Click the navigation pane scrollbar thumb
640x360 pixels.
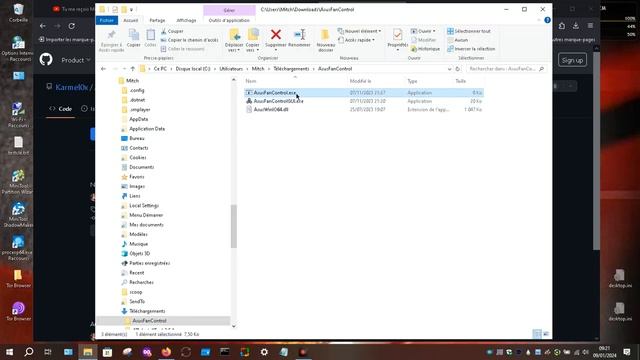[234, 226]
